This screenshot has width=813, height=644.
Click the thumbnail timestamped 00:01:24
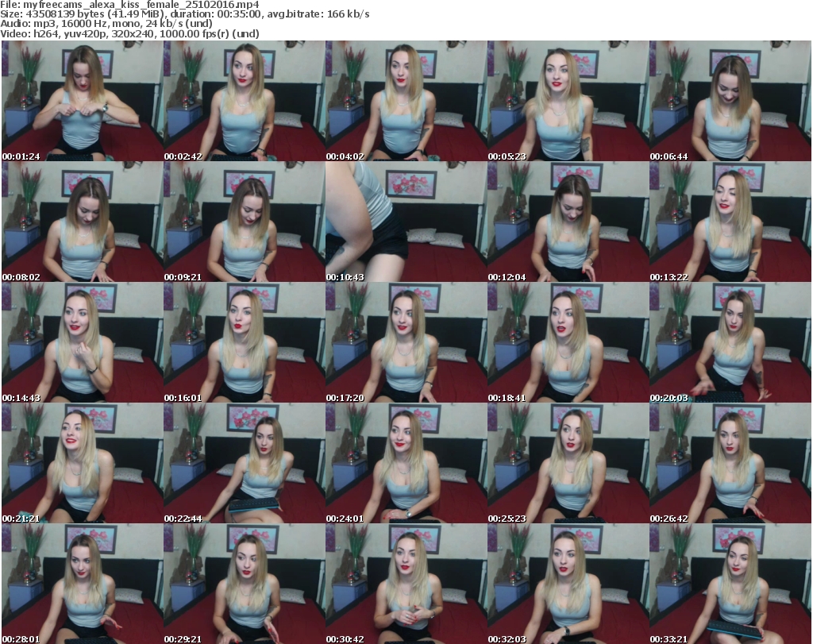coord(82,101)
